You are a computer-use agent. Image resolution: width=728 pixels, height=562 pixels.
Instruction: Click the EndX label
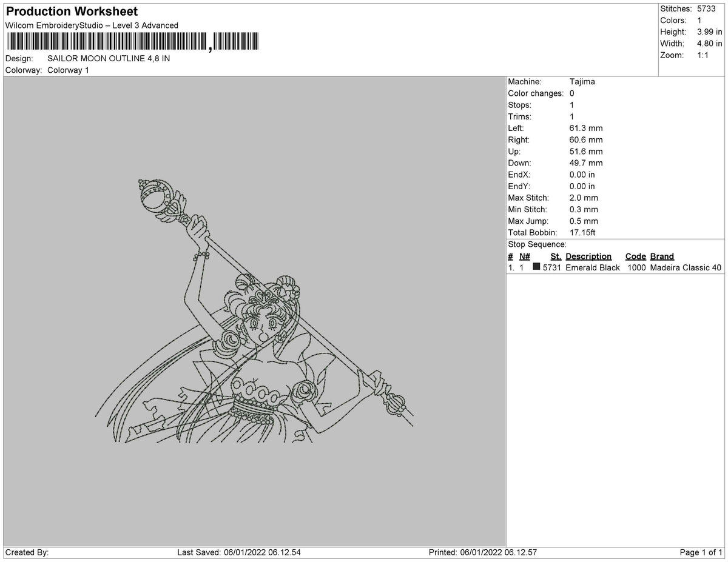click(x=519, y=175)
